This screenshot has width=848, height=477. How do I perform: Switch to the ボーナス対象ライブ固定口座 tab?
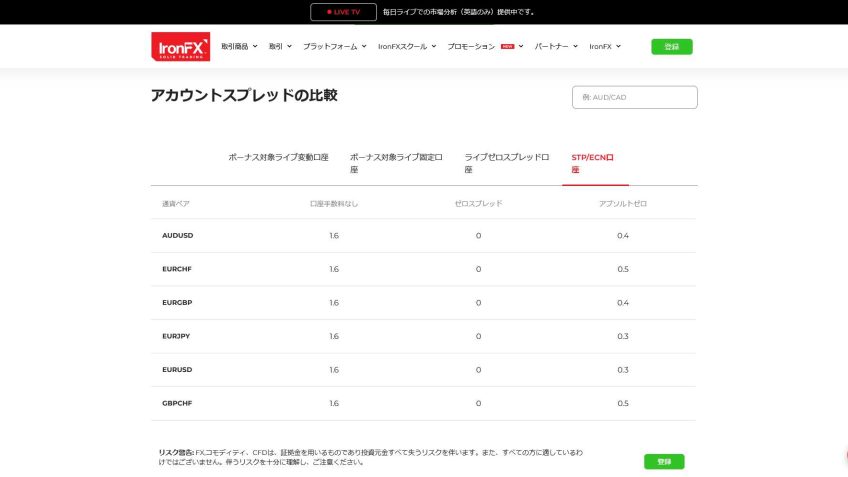coord(397,163)
